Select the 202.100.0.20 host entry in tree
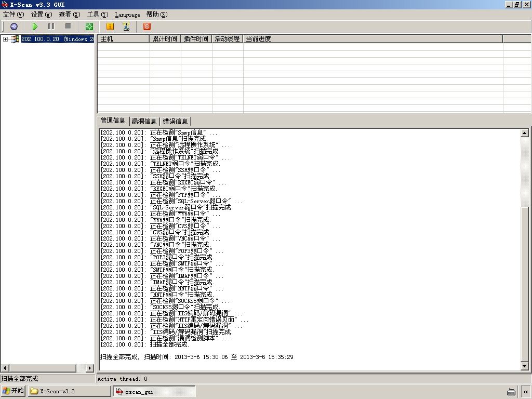 [57, 39]
